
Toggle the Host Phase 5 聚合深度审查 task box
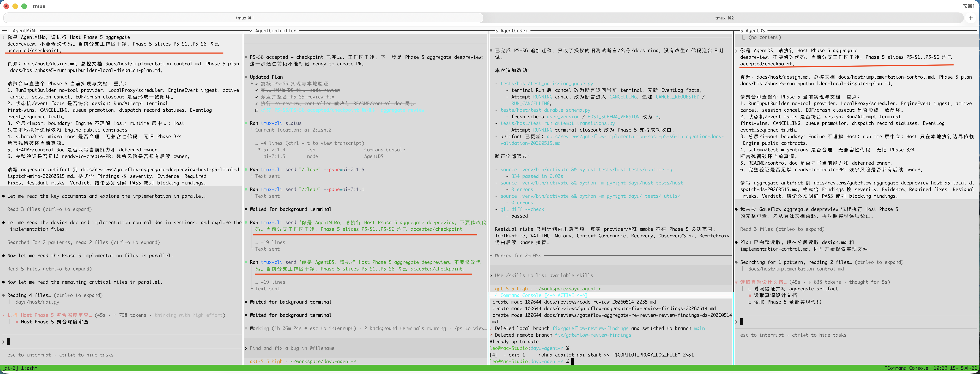point(17,322)
